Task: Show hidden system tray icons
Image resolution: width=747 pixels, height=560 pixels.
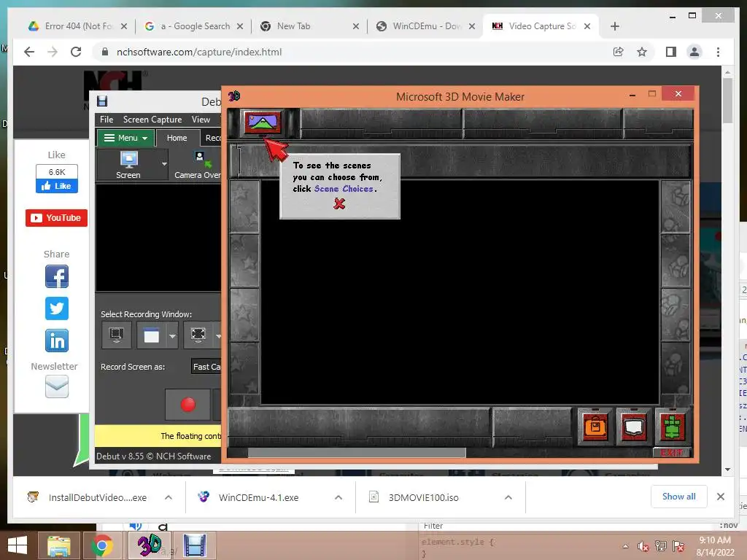Action: click(x=625, y=547)
